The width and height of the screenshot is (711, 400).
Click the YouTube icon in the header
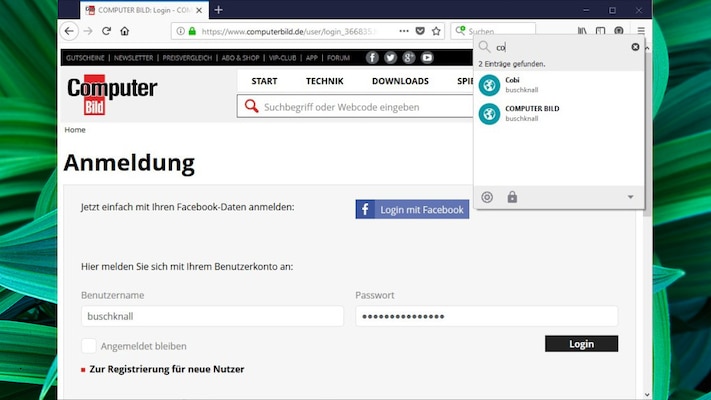pyautogui.click(x=427, y=58)
